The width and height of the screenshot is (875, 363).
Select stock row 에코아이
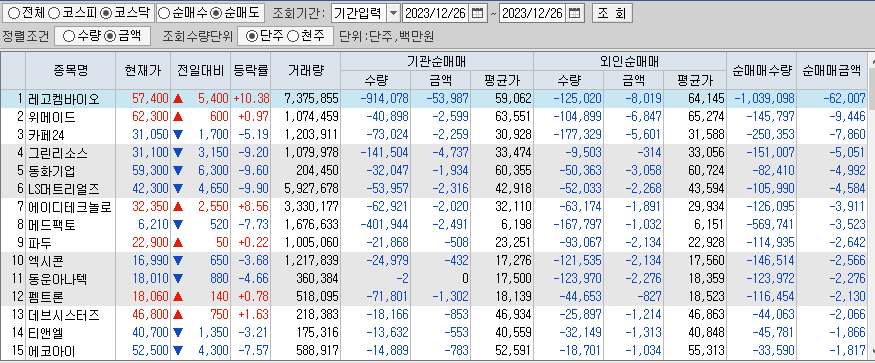(433, 351)
